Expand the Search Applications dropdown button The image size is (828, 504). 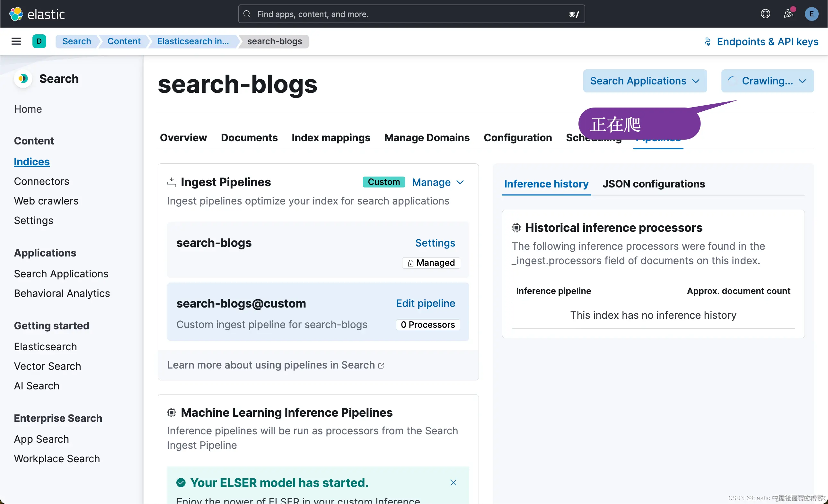[645, 81]
